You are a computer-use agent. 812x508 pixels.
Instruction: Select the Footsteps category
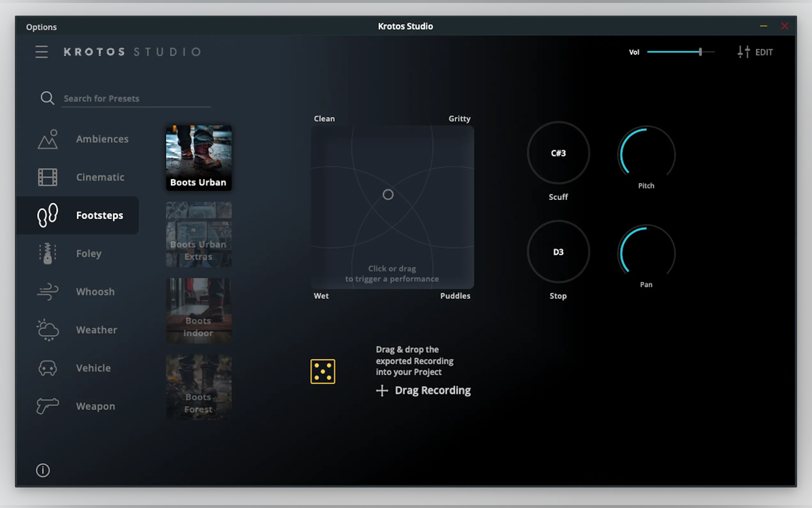pos(99,215)
